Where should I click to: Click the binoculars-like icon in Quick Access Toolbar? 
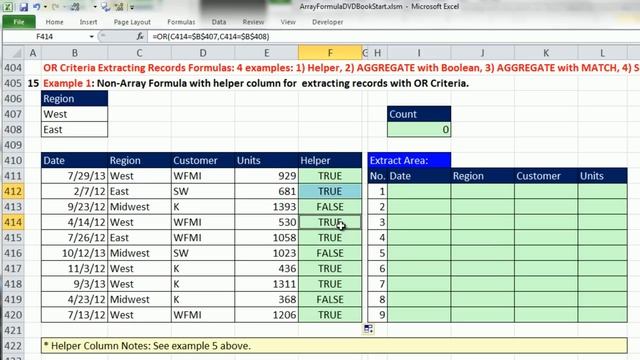coord(75,7)
